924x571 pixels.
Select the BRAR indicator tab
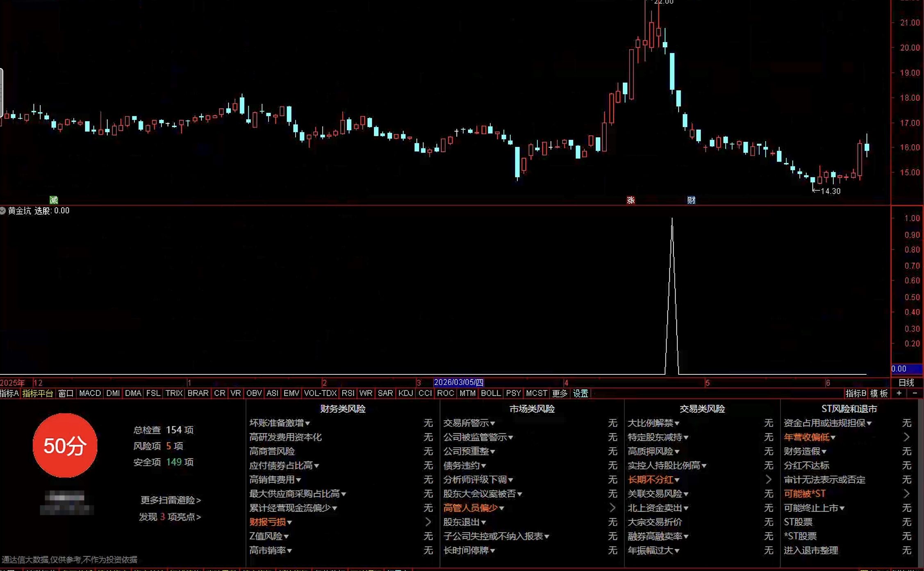point(198,393)
